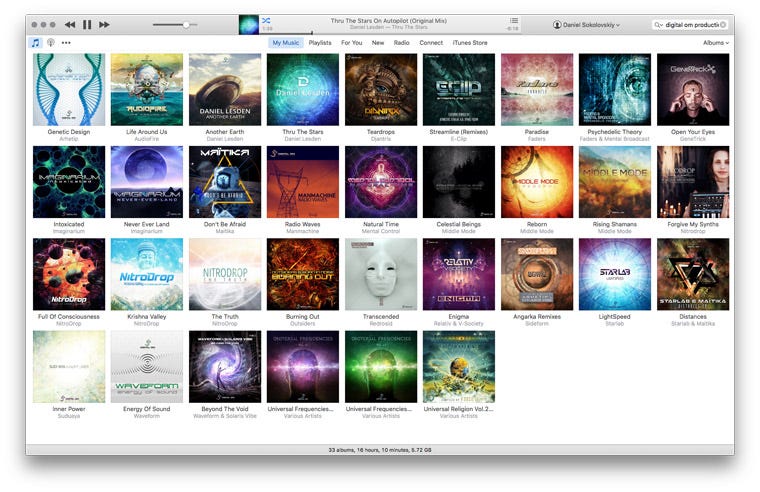Open the Reborn album artwork
760x492 pixels.
[x=537, y=182]
